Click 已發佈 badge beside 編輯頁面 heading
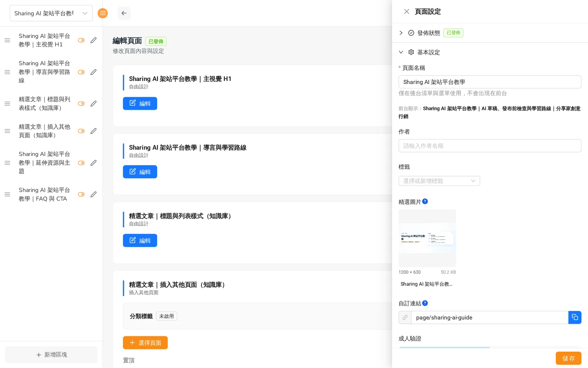This screenshot has height=368, width=588. (x=156, y=41)
